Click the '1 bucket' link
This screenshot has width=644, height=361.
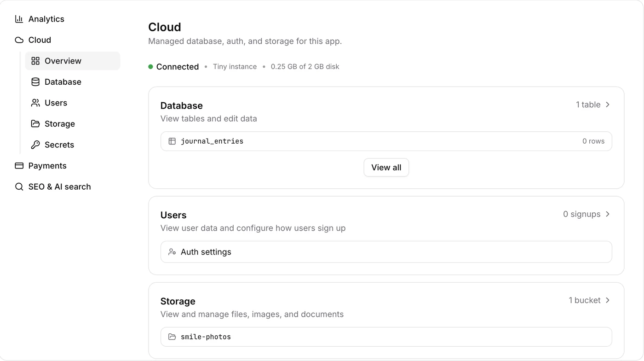tap(585, 300)
